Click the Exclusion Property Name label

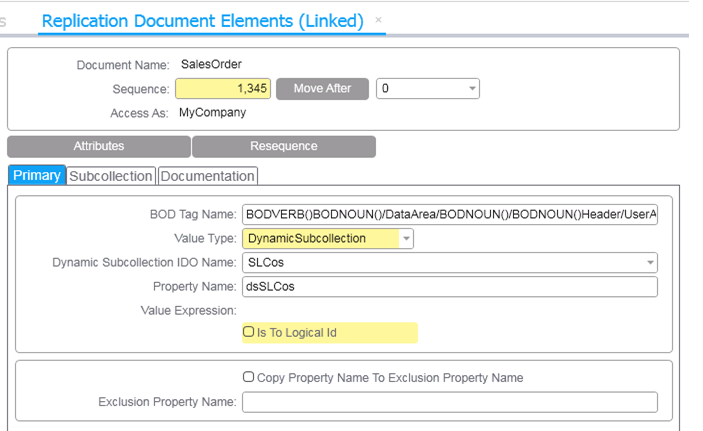(167, 402)
